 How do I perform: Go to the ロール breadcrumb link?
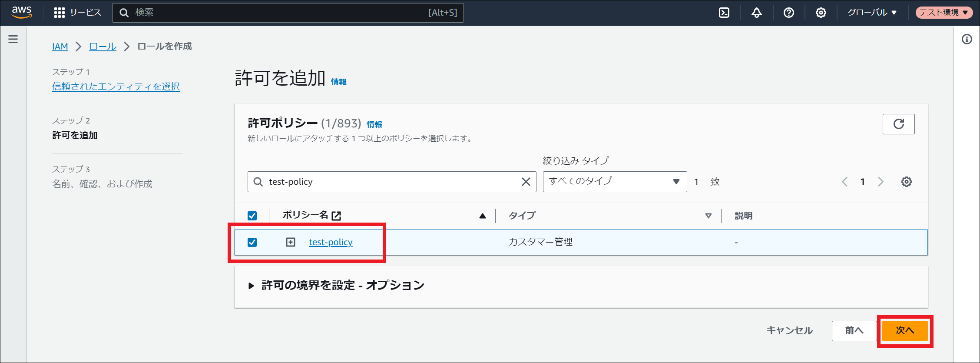click(103, 47)
